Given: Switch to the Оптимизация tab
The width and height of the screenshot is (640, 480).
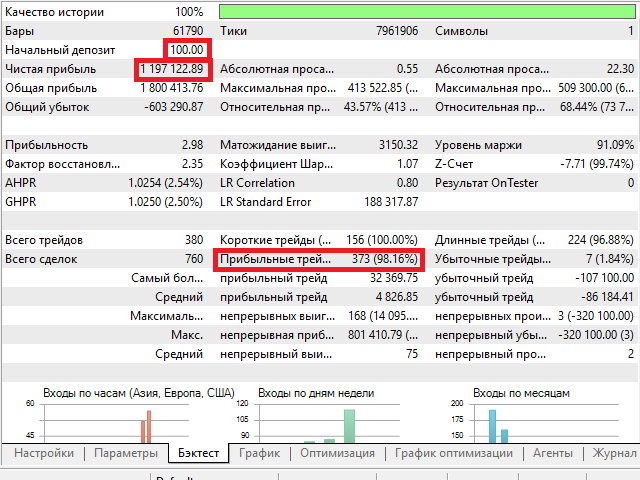Looking at the screenshot, I should click(338, 453).
